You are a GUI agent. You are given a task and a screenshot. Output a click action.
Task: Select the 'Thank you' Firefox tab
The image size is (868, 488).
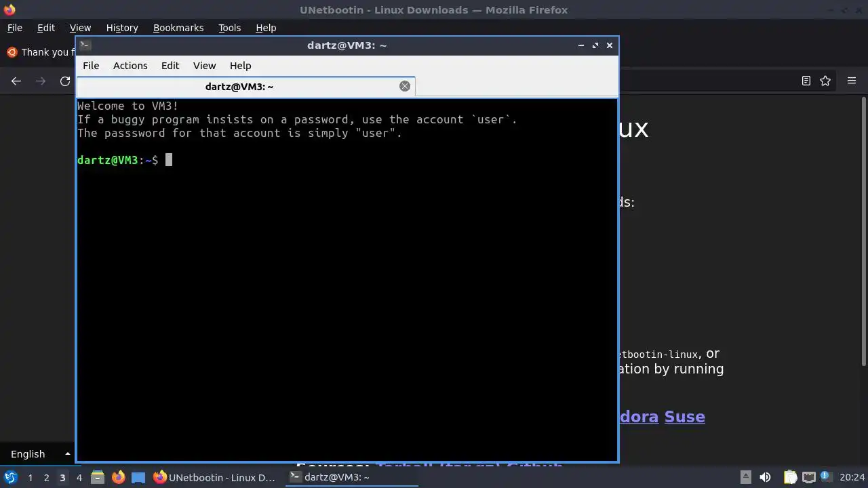point(39,52)
